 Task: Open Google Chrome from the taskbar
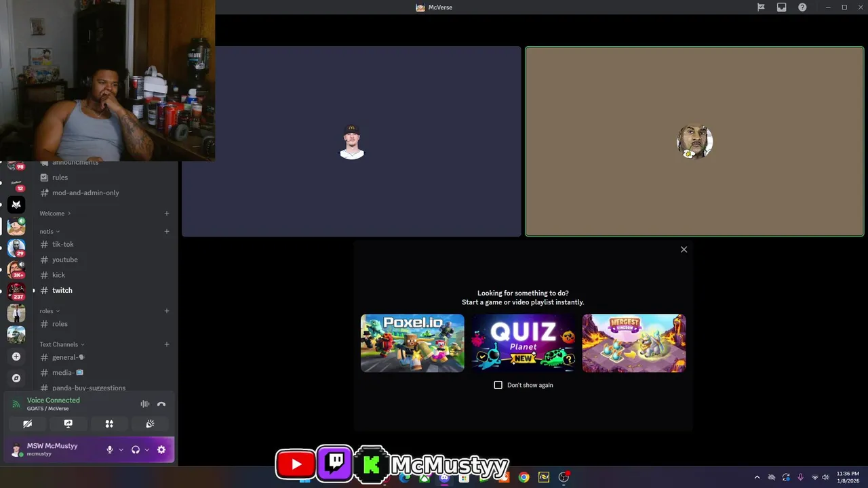pos(524,477)
